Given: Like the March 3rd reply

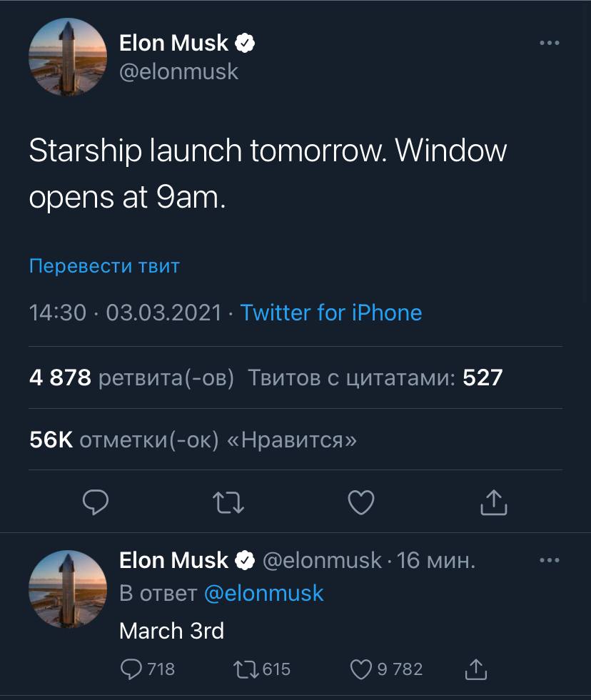Looking at the screenshot, I should (363, 669).
